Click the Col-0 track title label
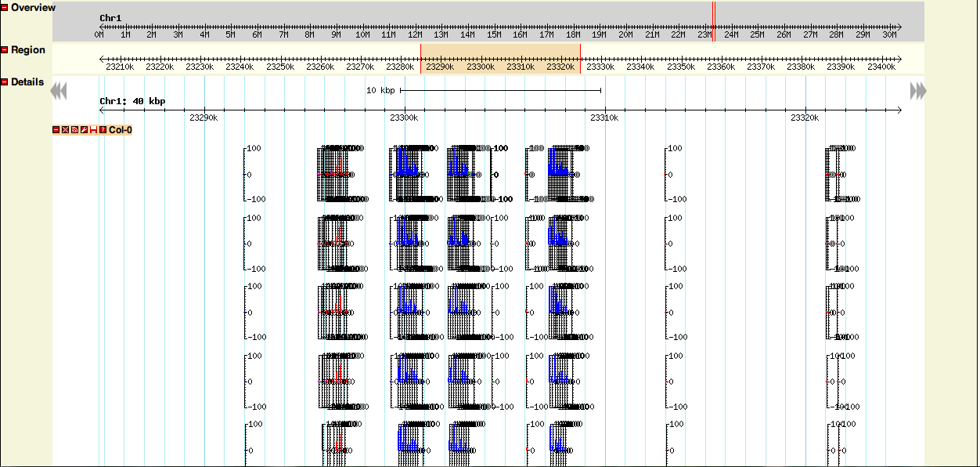This screenshot has height=467, width=980. pos(121,129)
